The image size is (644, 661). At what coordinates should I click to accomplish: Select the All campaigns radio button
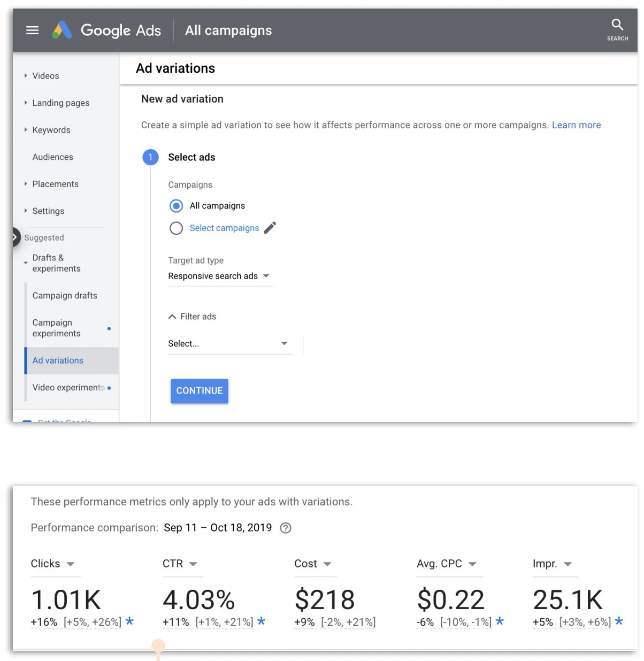[176, 206]
